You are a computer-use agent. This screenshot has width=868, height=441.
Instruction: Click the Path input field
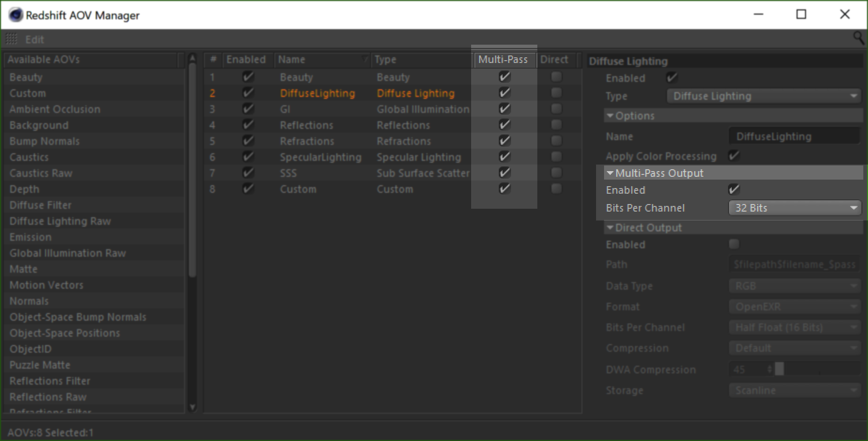click(795, 264)
